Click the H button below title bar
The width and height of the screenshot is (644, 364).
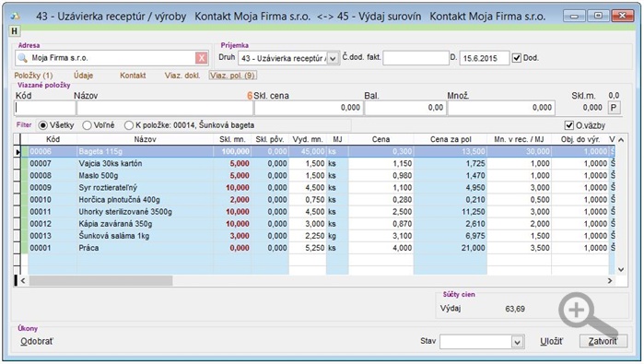click(15, 30)
